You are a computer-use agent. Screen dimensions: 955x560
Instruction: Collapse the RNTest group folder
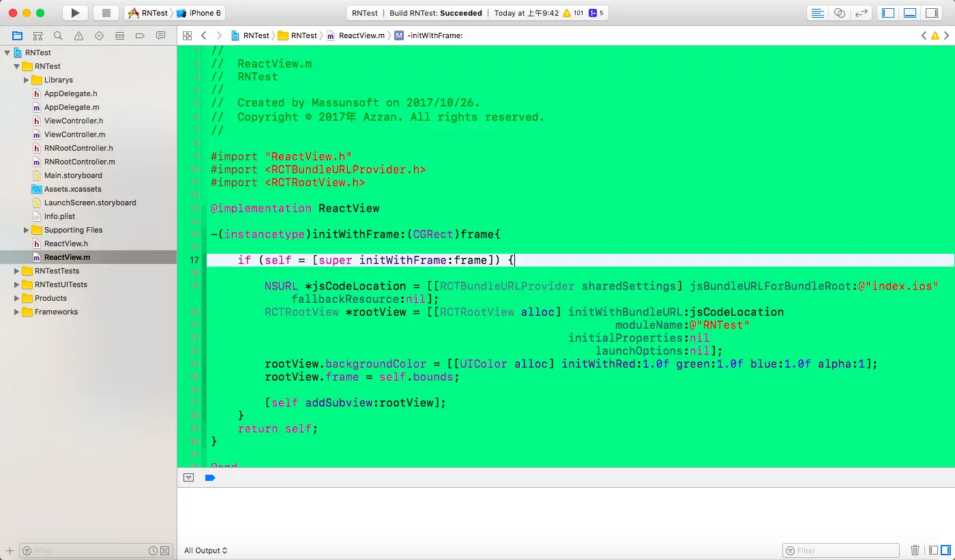[17, 66]
